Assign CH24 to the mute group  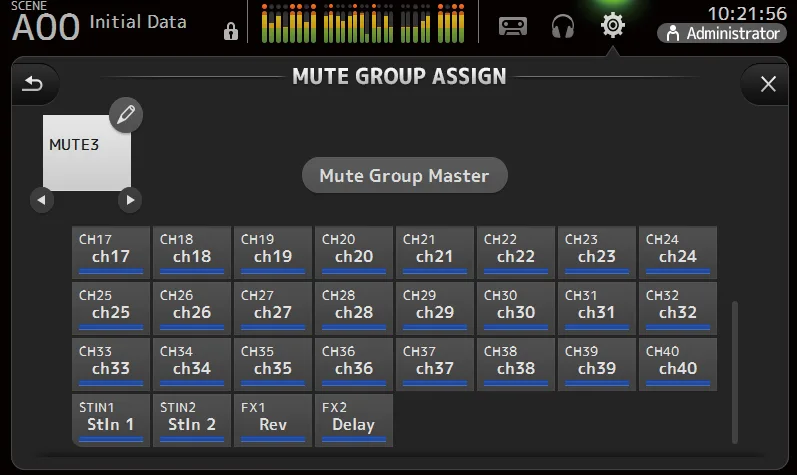[x=678, y=252]
